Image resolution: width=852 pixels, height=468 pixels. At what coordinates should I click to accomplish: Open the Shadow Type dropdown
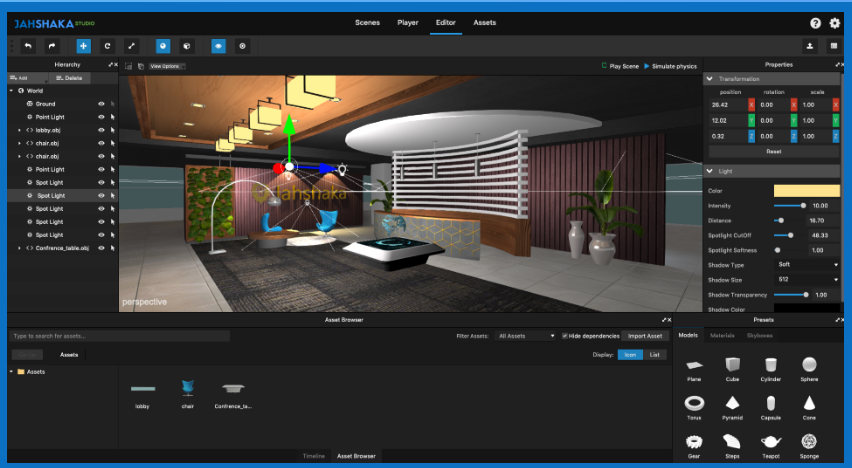point(806,265)
